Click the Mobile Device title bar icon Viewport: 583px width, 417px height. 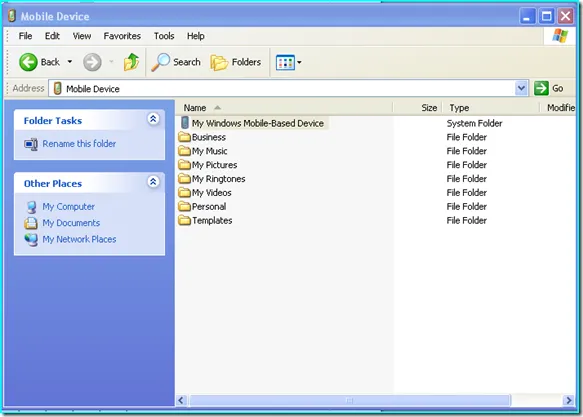pos(12,16)
